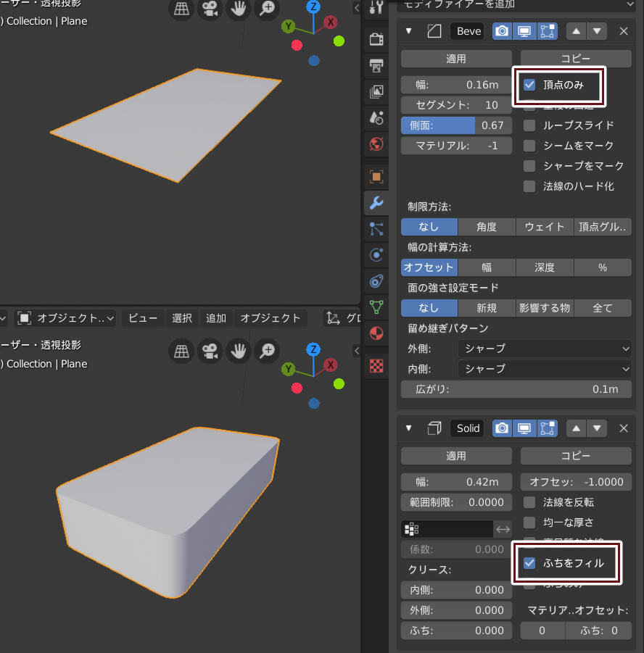Move the Bevel modifier up

(576, 31)
